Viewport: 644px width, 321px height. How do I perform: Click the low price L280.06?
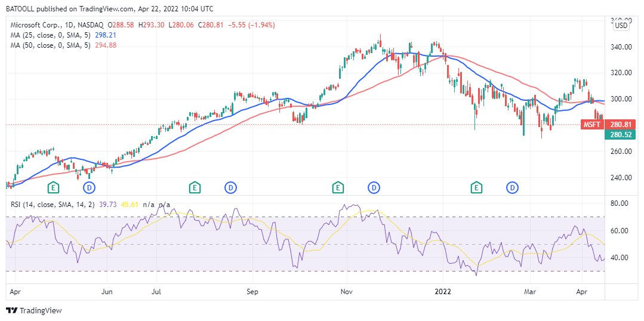(x=180, y=25)
